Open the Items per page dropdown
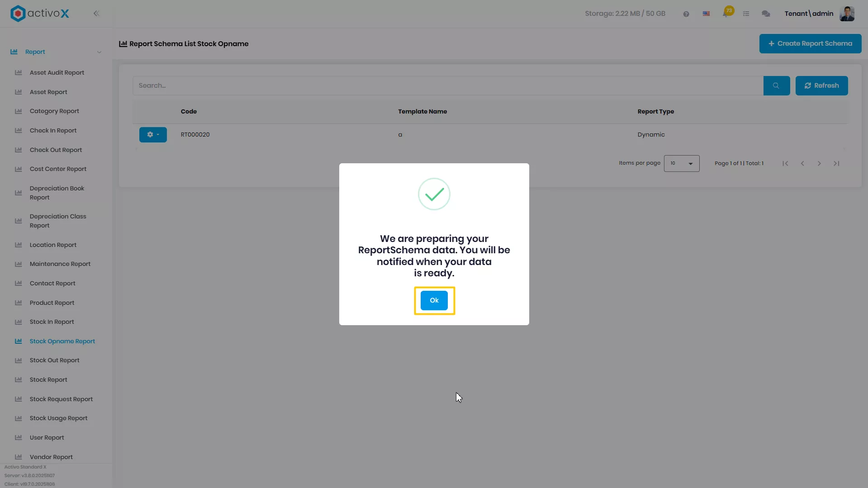 [x=681, y=163]
